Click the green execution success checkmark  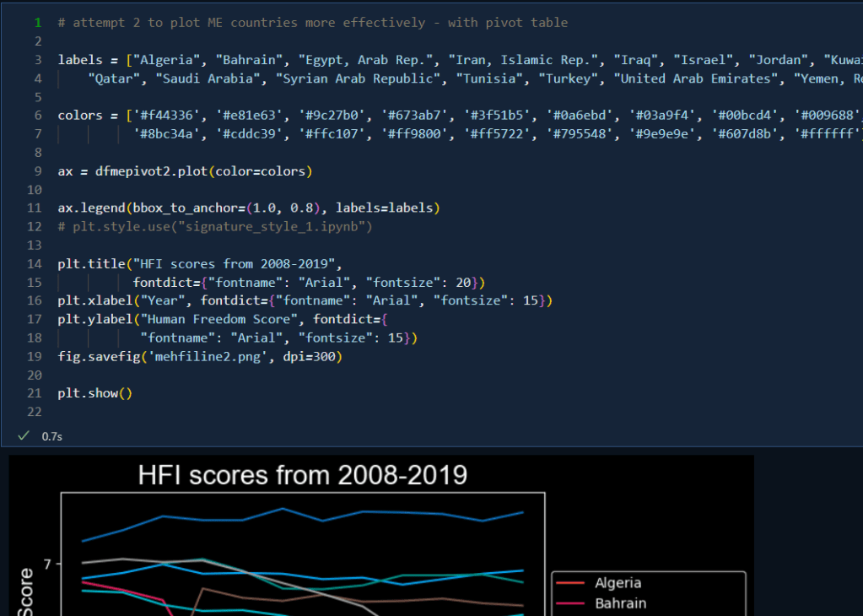[23, 436]
